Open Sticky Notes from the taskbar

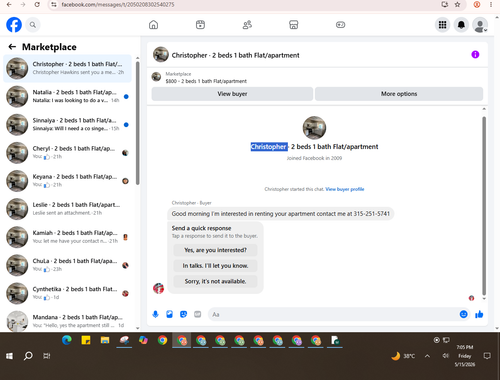pos(86,340)
